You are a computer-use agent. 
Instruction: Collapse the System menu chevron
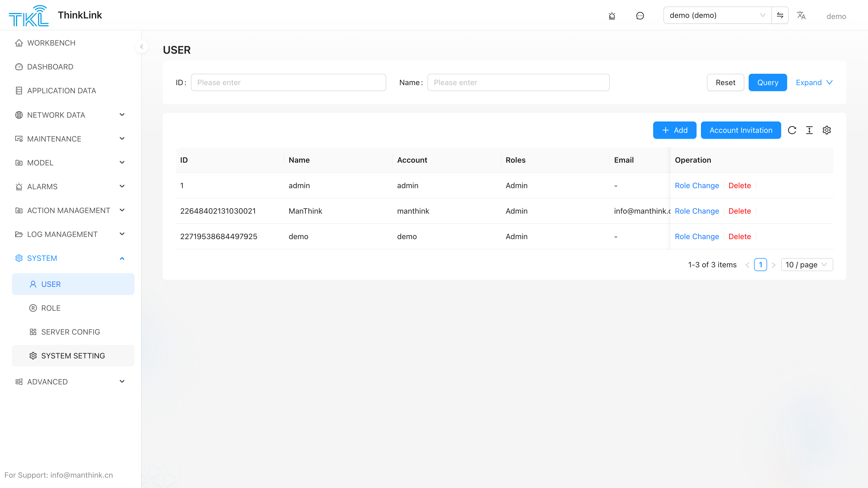122,258
